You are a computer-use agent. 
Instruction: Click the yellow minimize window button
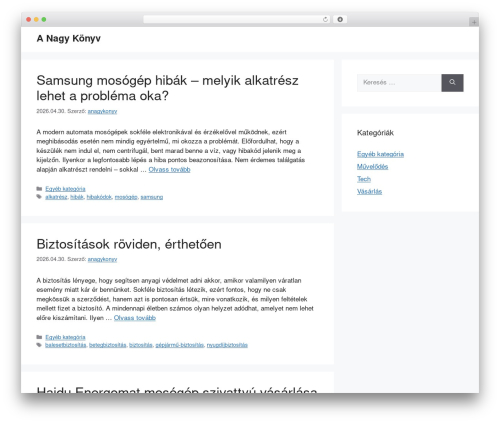(x=36, y=20)
